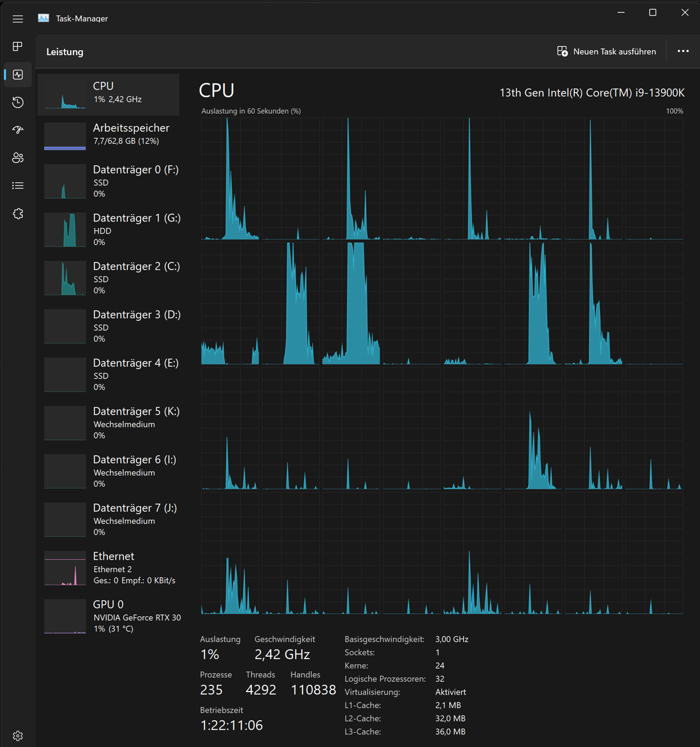This screenshot has height=747, width=700.
Task: Open the hamburger navigation menu
Action: tap(18, 19)
